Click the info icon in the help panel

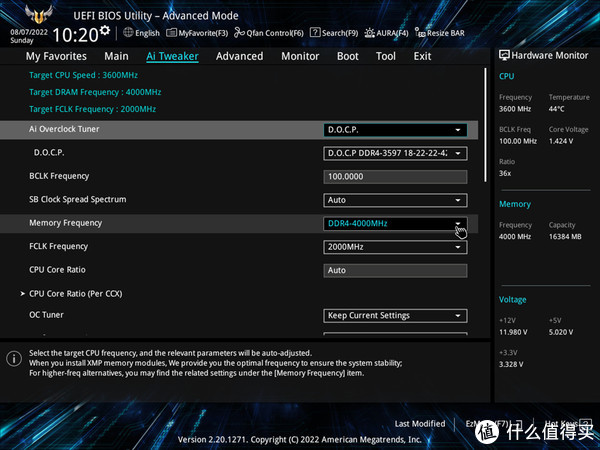pyautogui.click(x=14, y=359)
